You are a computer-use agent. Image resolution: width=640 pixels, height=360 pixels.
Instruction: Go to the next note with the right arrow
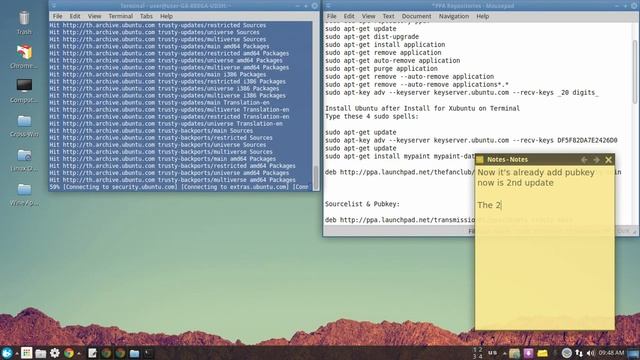tap(596, 160)
